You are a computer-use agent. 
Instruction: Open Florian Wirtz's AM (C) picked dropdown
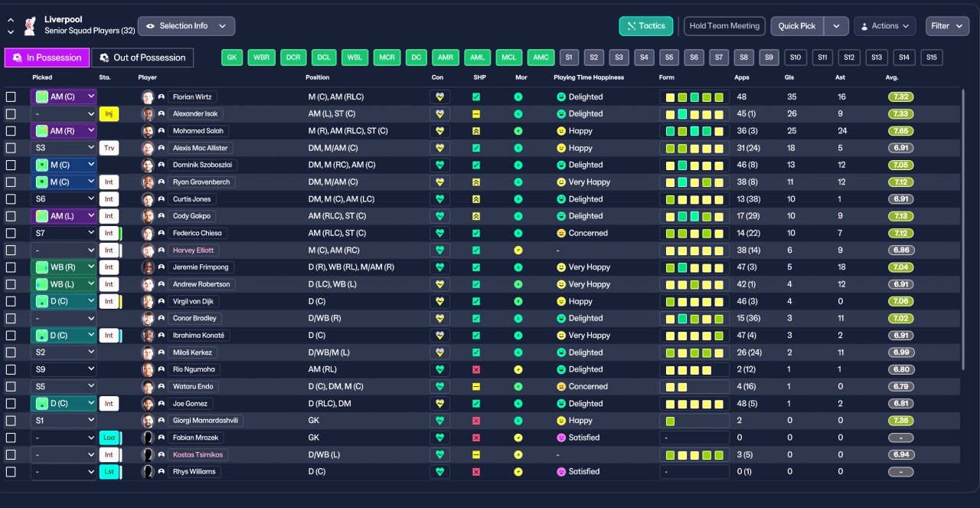click(x=64, y=97)
